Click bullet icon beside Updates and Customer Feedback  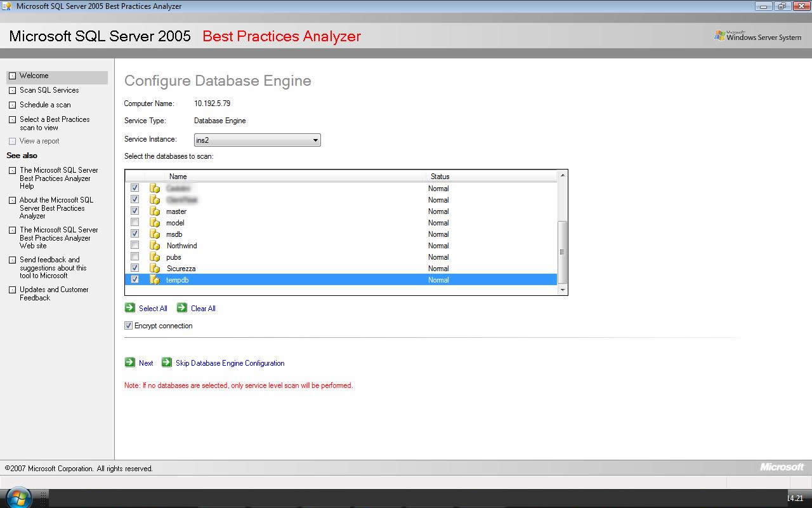pos(12,290)
